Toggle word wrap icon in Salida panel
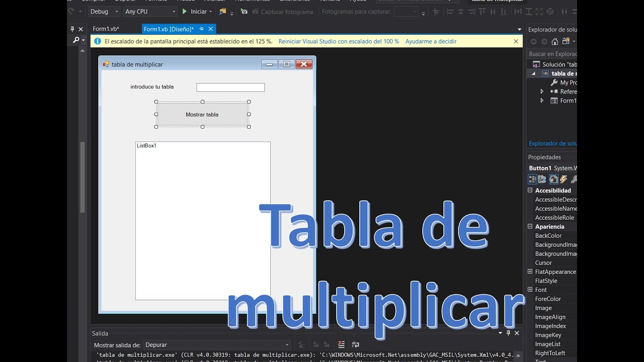Screen dimensions: 644x362 click(x=356, y=344)
